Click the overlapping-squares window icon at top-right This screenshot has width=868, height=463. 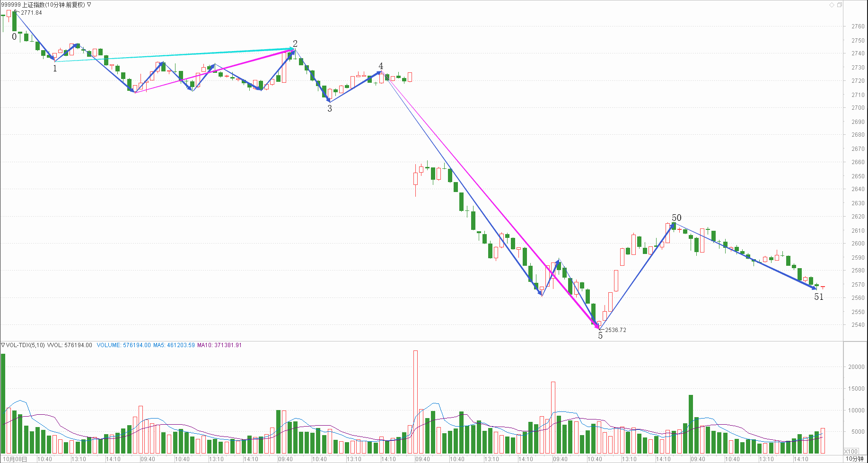click(840, 5)
